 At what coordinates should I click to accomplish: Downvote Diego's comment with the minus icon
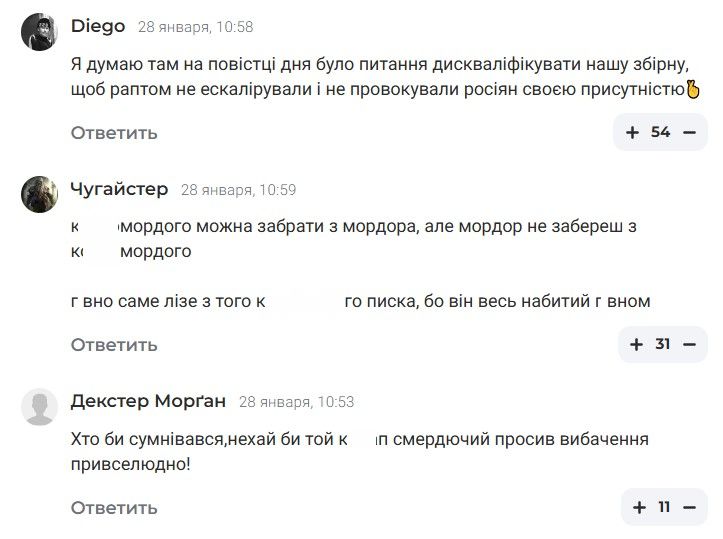pyautogui.click(x=689, y=132)
